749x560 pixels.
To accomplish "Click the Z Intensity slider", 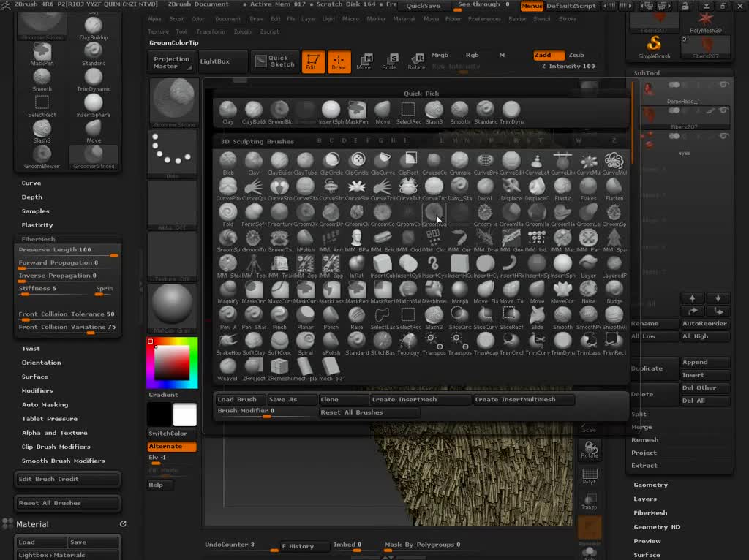I will [568, 67].
